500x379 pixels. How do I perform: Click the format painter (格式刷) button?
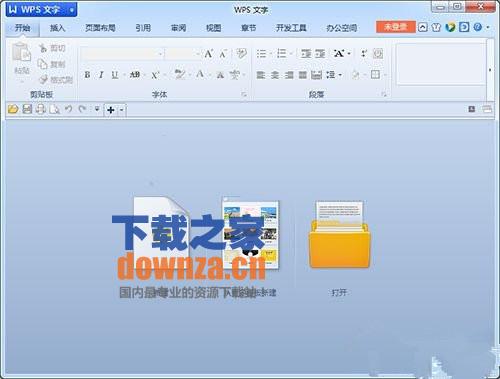pos(56,80)
